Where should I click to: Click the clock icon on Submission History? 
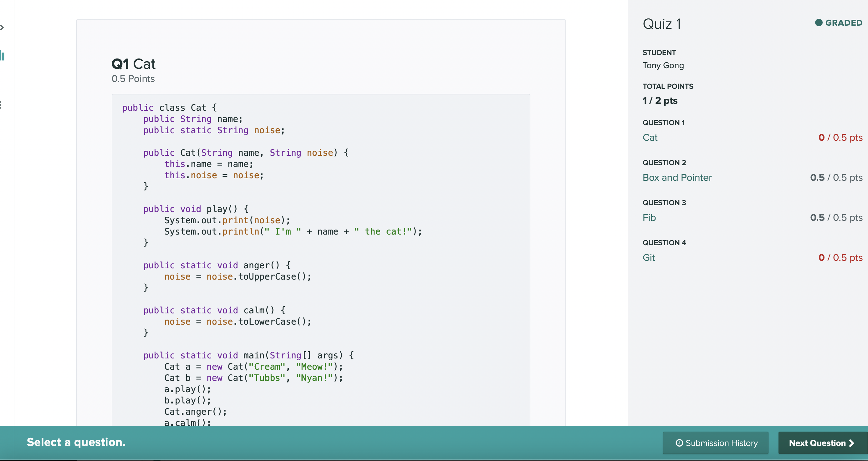point(679,443)
